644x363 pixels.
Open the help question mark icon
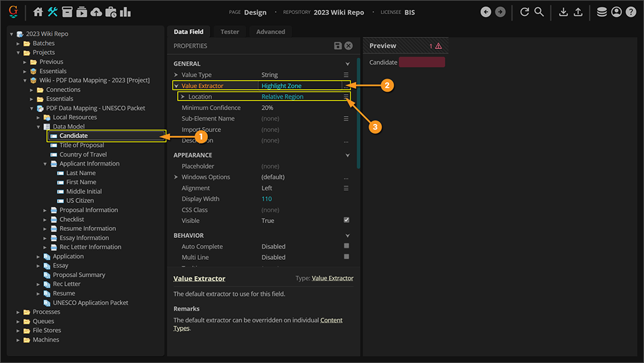630,12
